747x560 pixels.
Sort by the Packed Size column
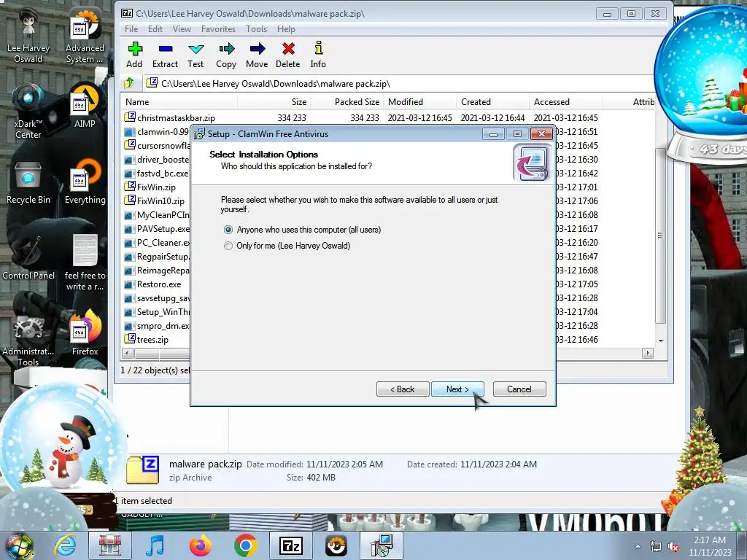pyautogui.click(x=347, y=102)
